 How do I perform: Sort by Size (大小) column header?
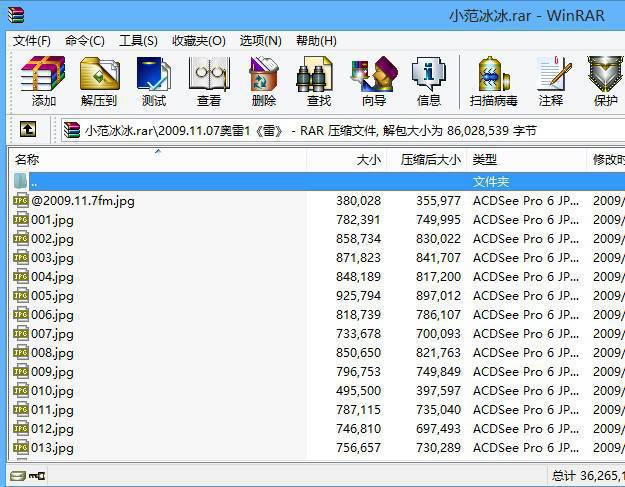[346, 160]
